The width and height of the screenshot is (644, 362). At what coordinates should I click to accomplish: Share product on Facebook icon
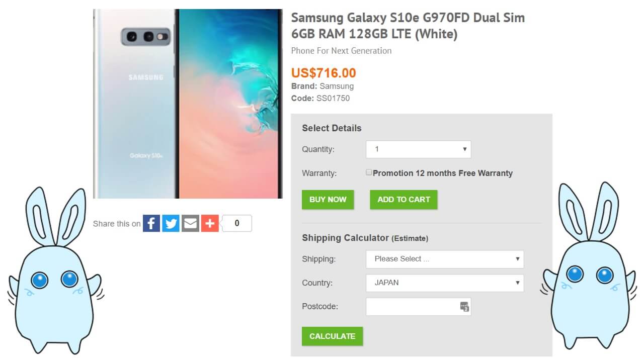151,223
